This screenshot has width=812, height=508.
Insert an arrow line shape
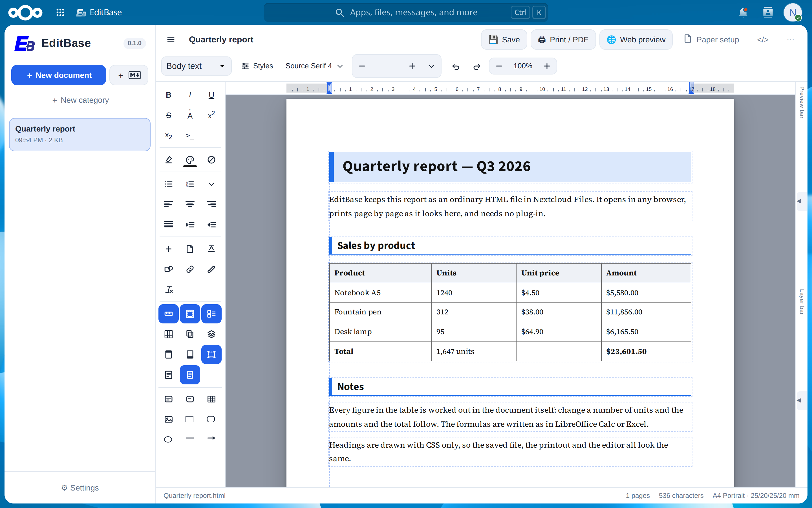(211, 438)
